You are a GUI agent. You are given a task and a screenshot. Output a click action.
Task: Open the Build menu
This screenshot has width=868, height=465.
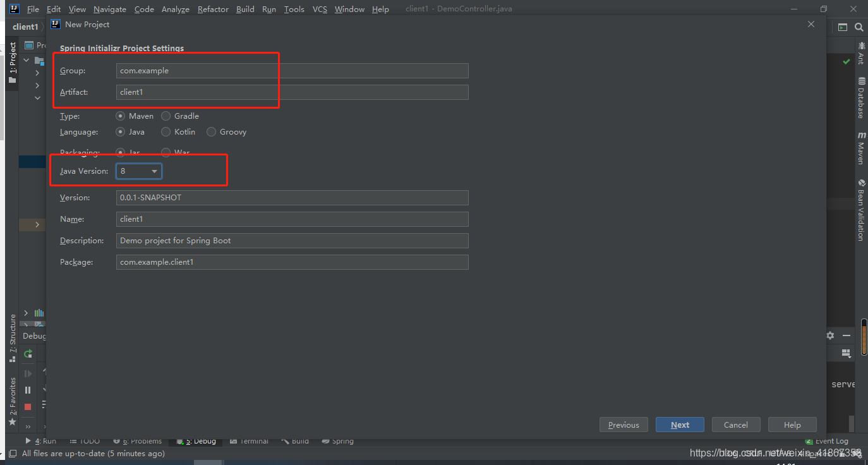(245, 9)
